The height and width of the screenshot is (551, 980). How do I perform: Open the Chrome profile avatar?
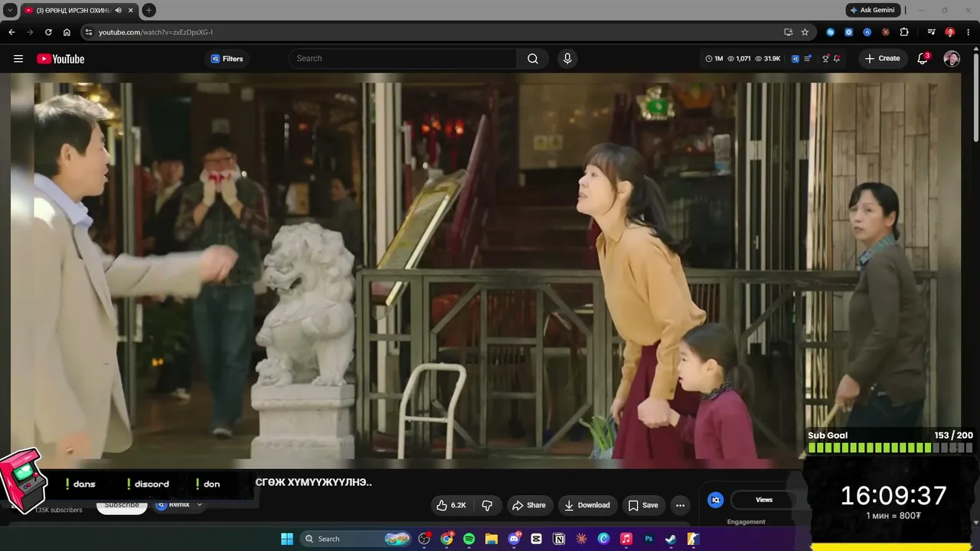949,32
